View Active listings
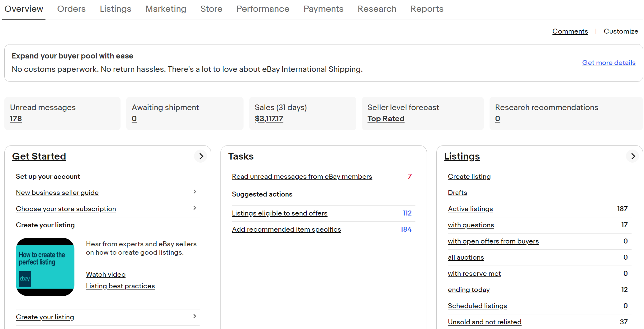This screenshot has height=329, width=644. (470, 209)
